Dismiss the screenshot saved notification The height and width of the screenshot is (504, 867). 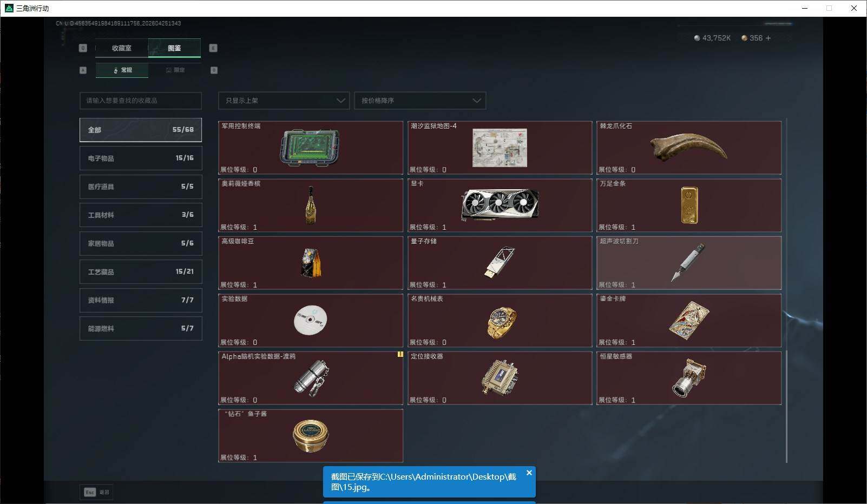tap(529, 473)
